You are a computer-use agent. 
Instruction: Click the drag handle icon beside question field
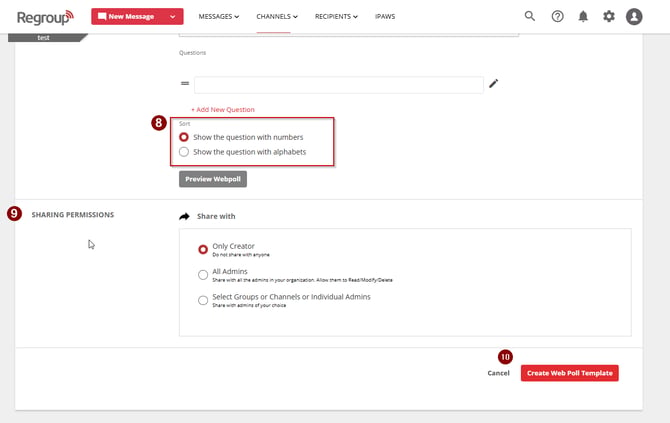click(185, 83)
